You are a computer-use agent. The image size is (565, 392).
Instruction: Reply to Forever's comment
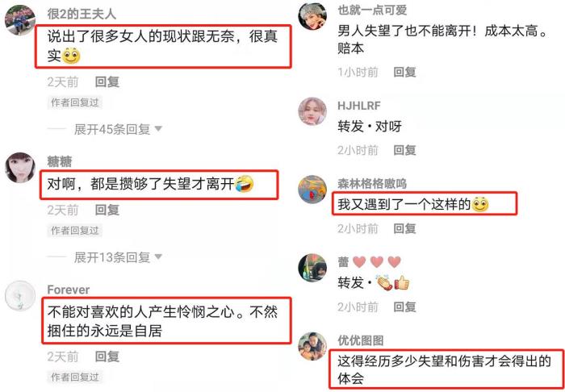pos(107,357)
